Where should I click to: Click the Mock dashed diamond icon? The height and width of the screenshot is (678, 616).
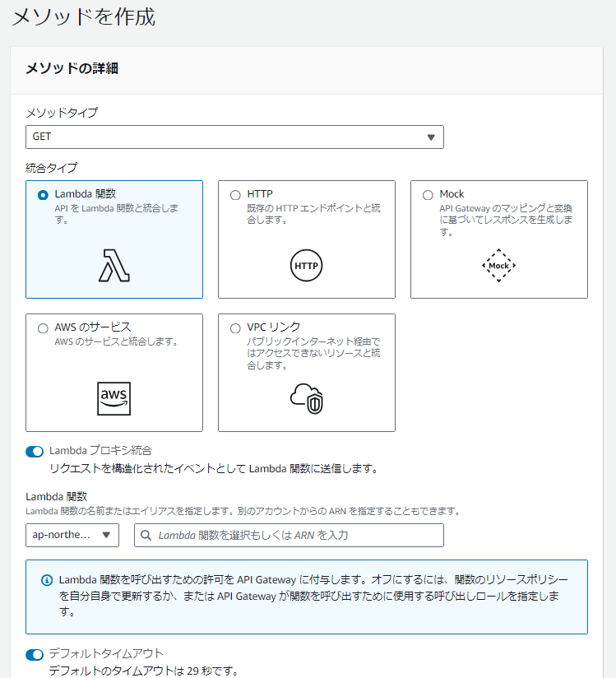[499, 266]
